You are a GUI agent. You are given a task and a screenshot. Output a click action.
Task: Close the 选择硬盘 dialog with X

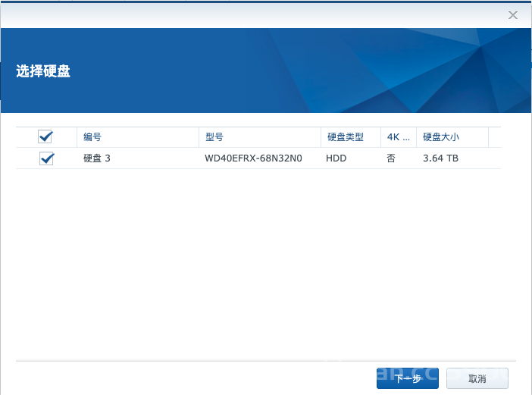[512, 15]
